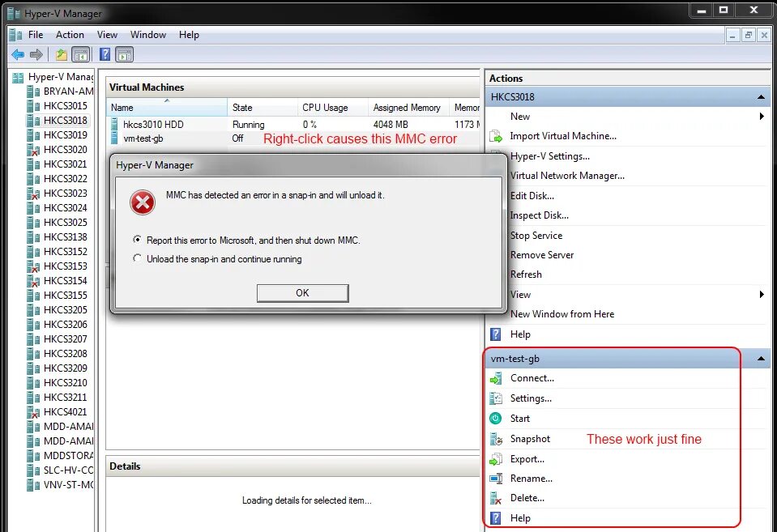Click Help icon under HKCS3018 actions
777x532 pixels.
coord(496,334)
